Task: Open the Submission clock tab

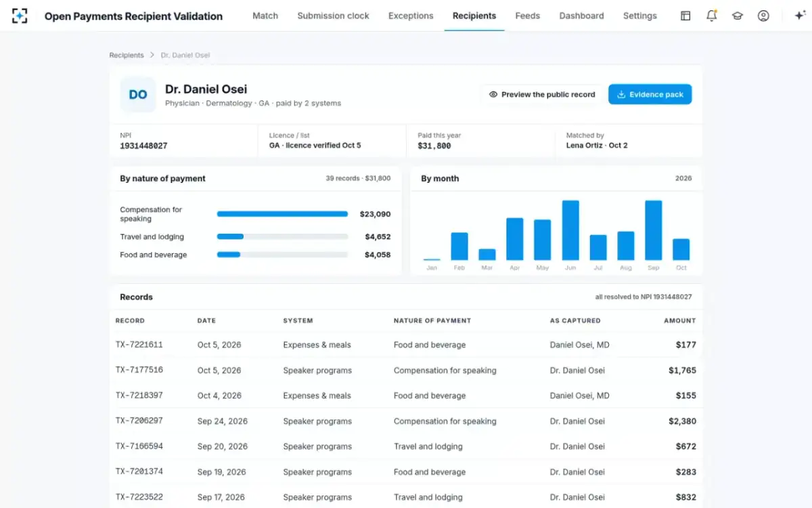Action: [x=334, y=16]
